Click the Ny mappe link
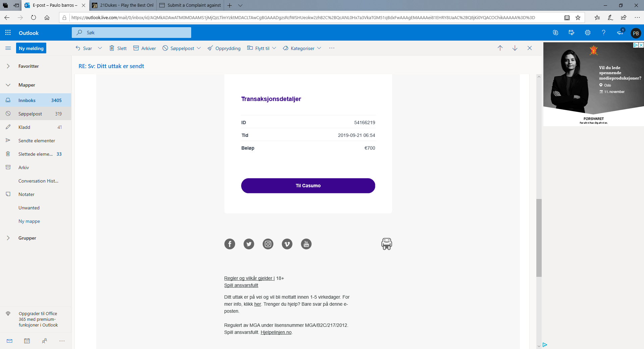Image resolution: width=644 pixels, height=349 pixels. 29,221
